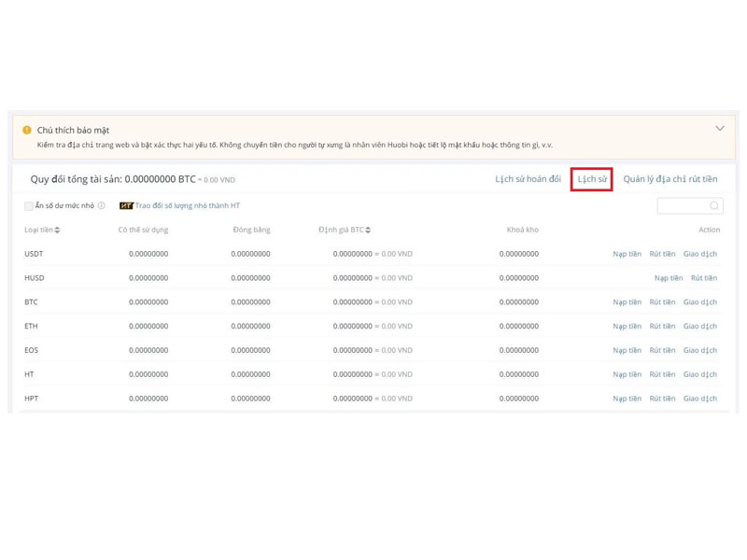747x560 pixels.
Task: Click the Quy đổi tổng tài sản total
Action: (133, 179)
